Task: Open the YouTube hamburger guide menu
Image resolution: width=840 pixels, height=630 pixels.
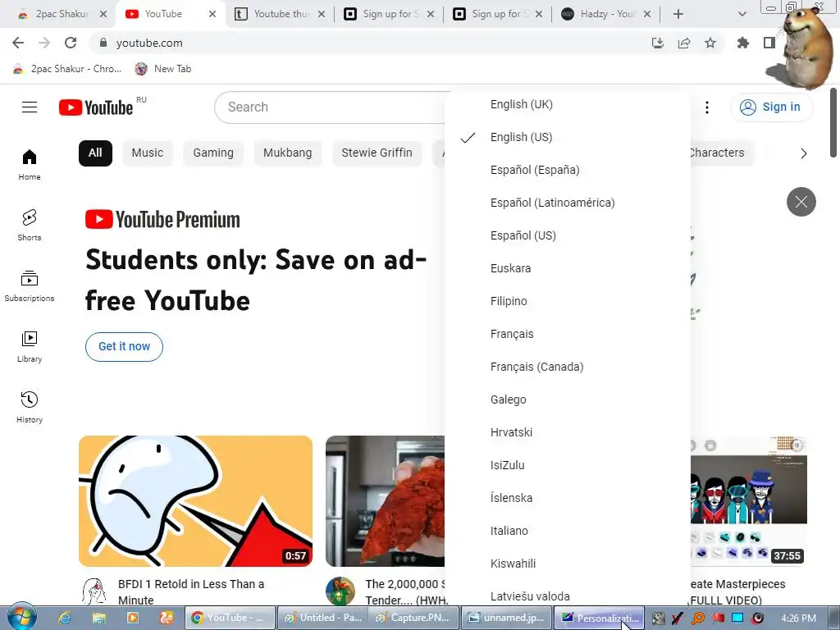Action: [30, 107]
